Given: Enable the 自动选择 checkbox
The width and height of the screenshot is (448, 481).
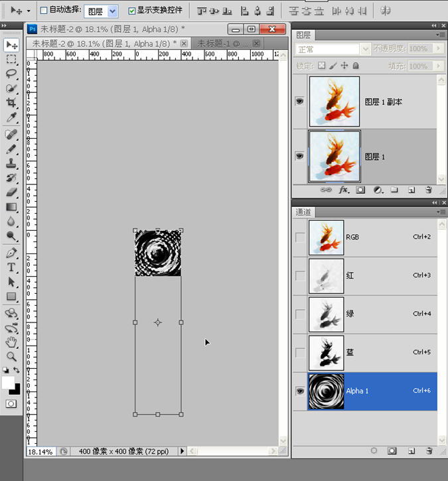Looking at the screenshot, I should [x=44, y=11].
